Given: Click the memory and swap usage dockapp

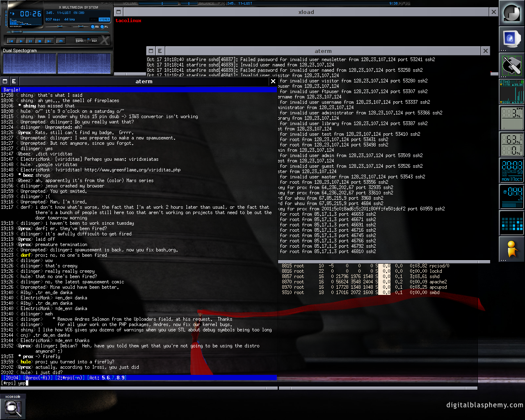Looking at the screenshot, I should tap(512, 144).
